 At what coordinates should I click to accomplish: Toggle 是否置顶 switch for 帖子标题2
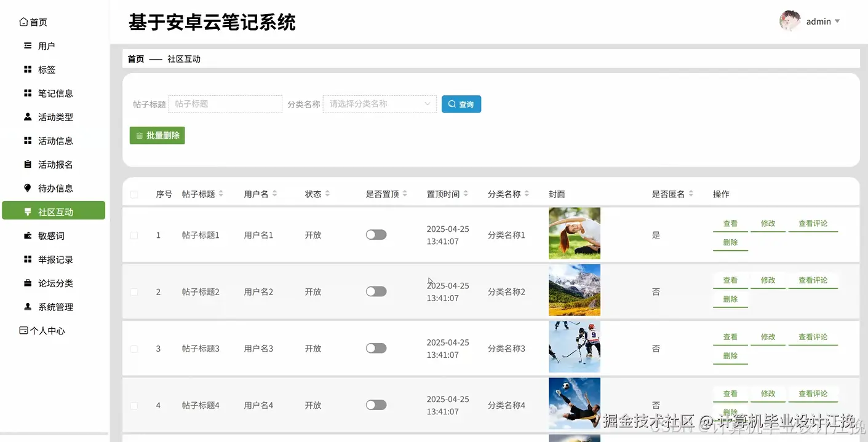[x=376, y=291]
